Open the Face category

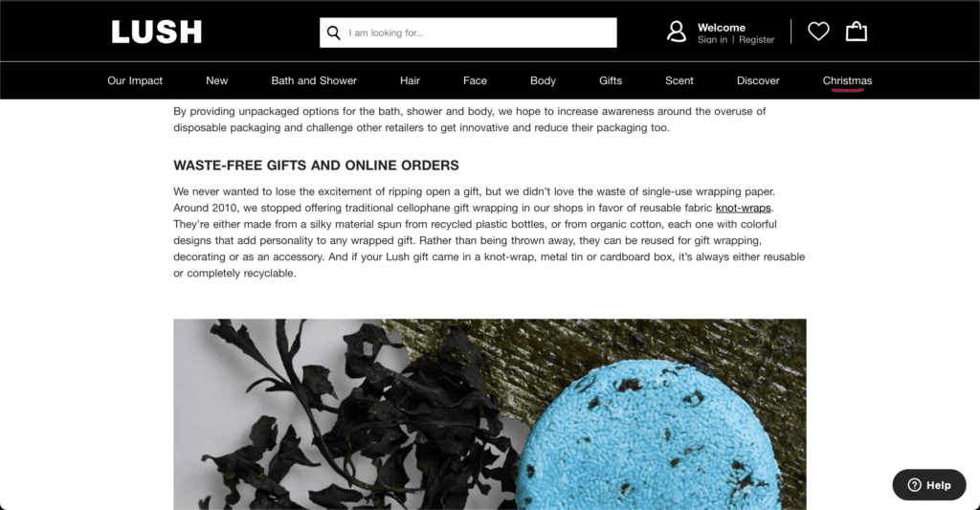pos(475,80)
